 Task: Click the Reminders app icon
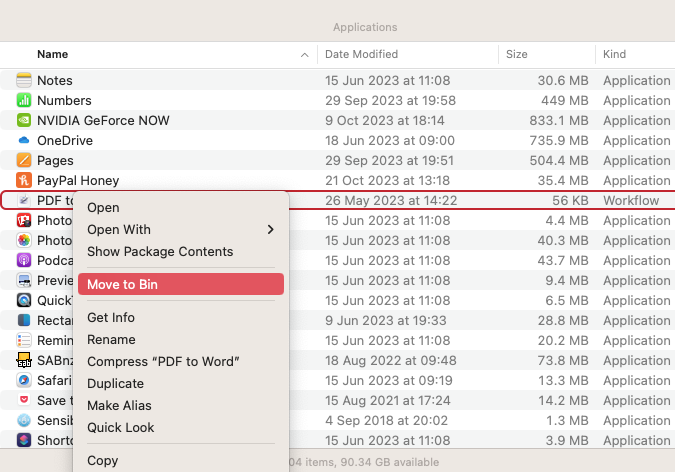point(24,340)
